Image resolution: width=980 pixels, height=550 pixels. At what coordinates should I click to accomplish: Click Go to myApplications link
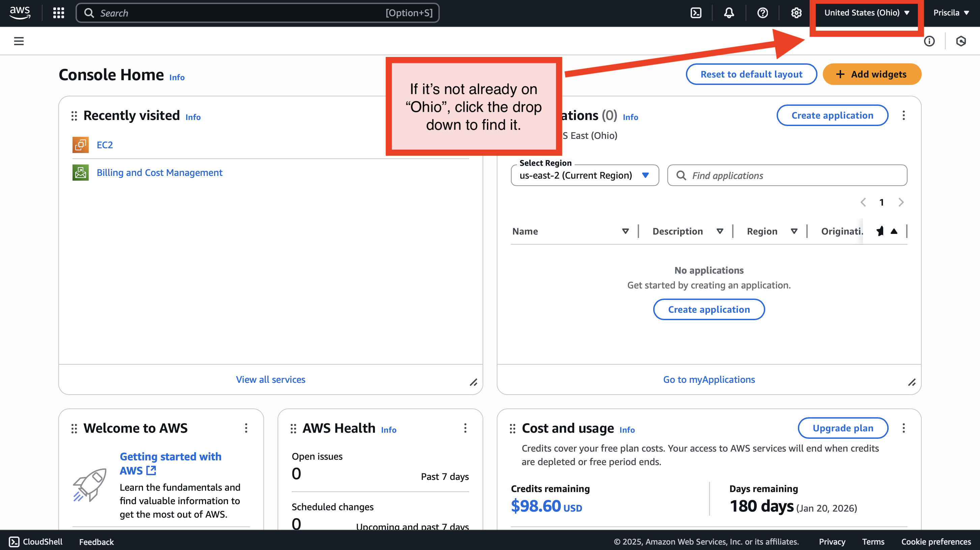pyautogui.click(x=709, y=379)
